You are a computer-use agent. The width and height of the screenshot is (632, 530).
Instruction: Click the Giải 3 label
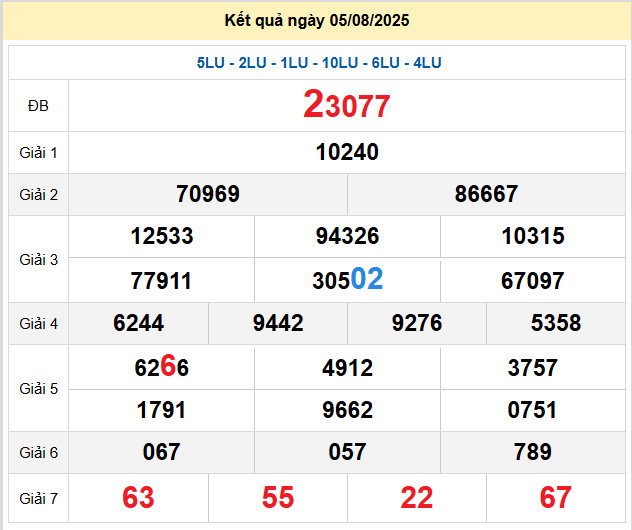38,260
